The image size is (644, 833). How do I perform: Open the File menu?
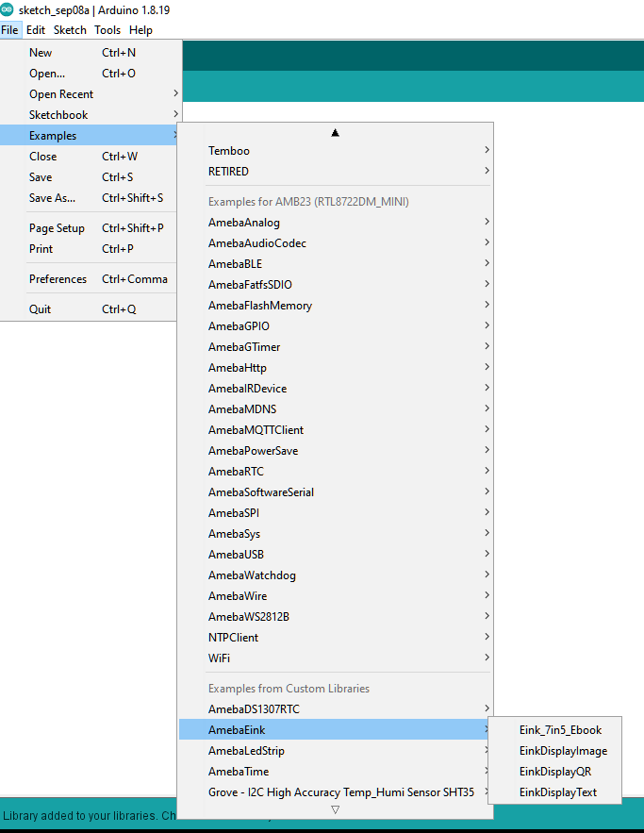tap(9, 30)
